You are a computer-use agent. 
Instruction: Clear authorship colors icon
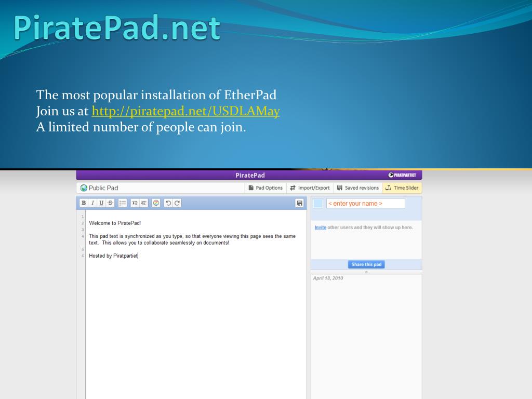(x=156, y=203)
